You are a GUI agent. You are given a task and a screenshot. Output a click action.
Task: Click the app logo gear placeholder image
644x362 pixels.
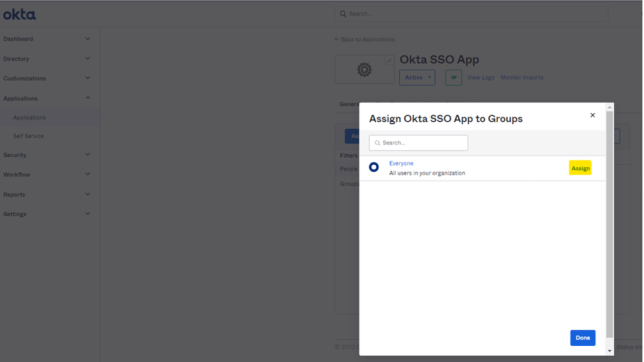365,68
